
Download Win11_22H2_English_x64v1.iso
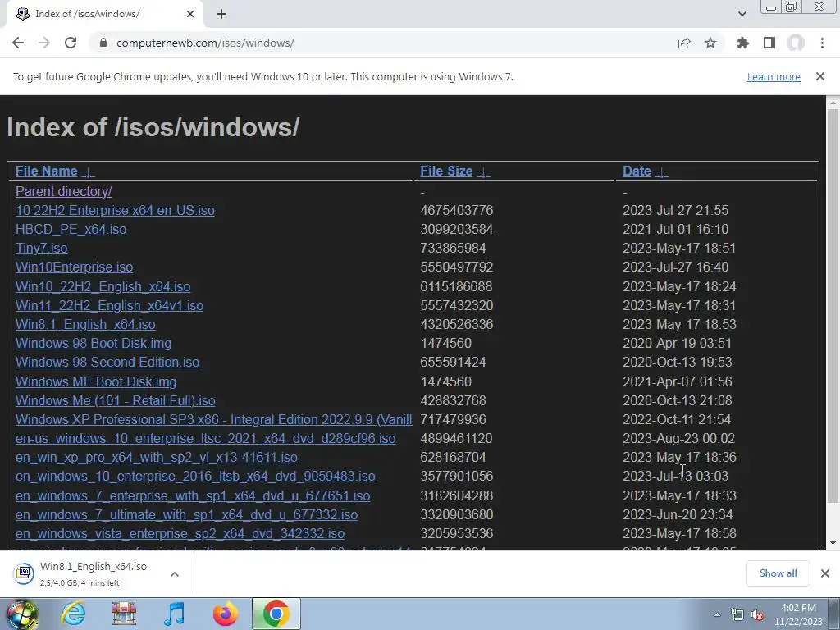pos(109,305)
